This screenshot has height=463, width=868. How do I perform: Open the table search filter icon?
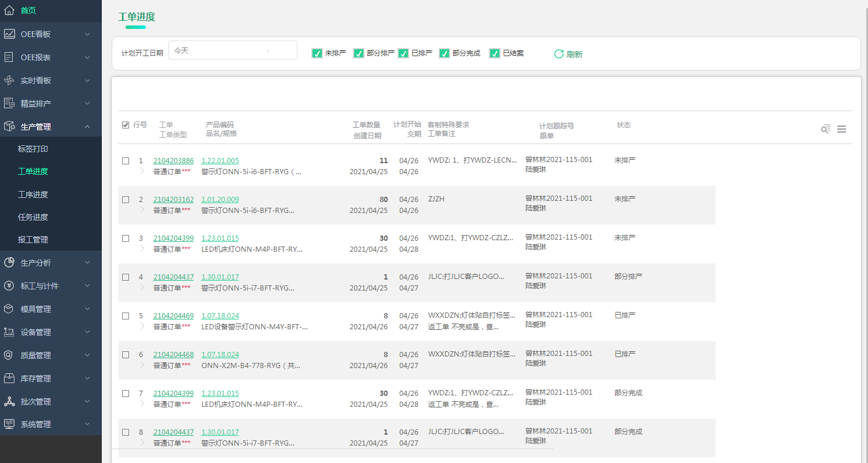click(x=826, y=129)
